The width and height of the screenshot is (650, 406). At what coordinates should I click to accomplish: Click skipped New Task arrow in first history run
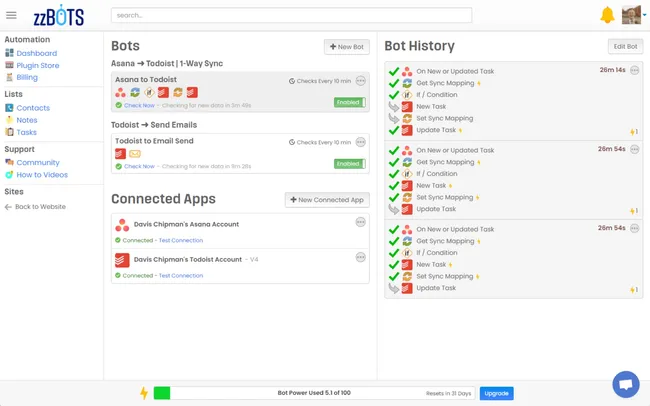393,107
